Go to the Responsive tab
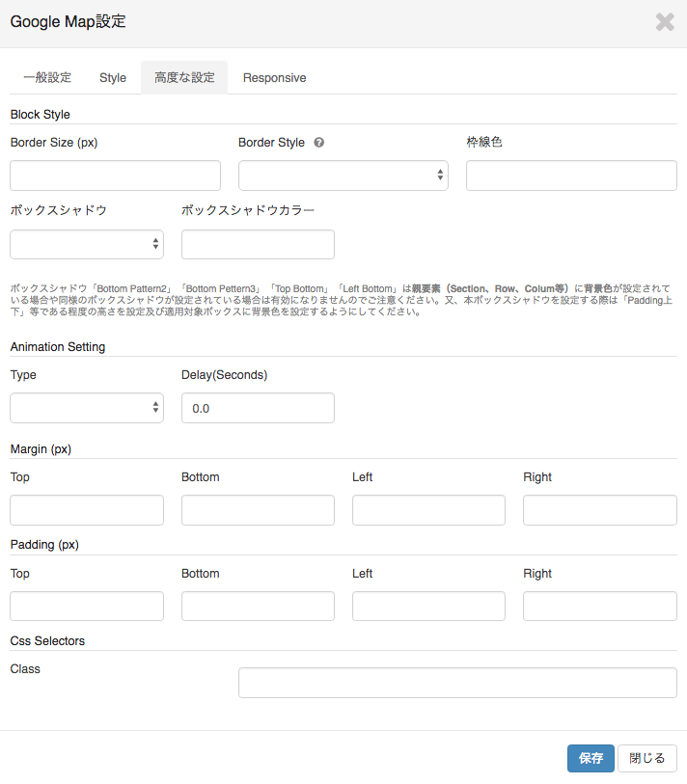This screenshot has height=784, width=687. 274,77
